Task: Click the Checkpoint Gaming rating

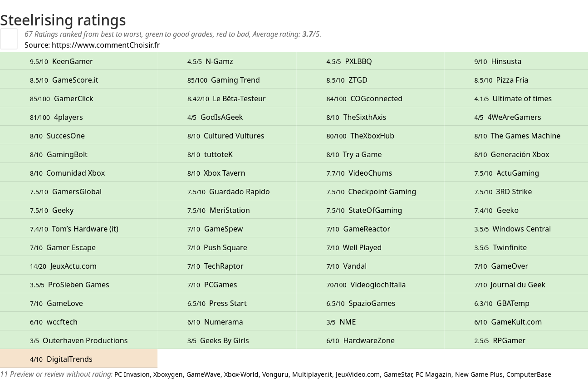Action: coord(370,192)
